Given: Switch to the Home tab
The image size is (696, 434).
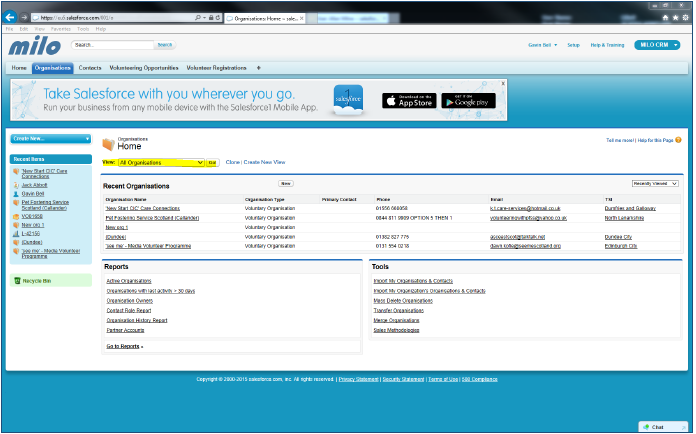Looking at the screenshot, I should [x=19, y=68].
